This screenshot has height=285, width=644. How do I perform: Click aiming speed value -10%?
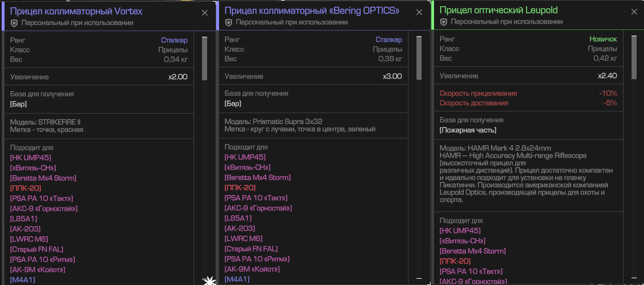click(608, 93)
